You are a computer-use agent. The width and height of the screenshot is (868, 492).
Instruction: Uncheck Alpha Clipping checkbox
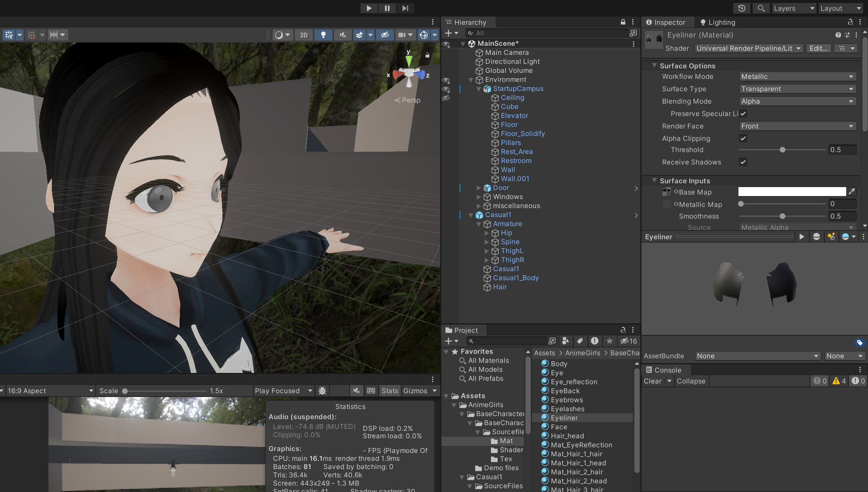pyautogui.click(x=743, y=138)
